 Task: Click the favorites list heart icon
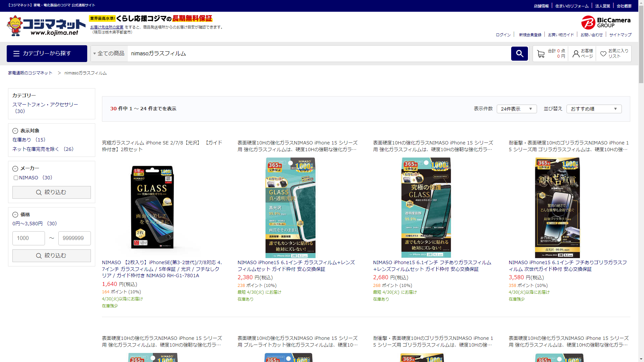(x=603, y=54)
